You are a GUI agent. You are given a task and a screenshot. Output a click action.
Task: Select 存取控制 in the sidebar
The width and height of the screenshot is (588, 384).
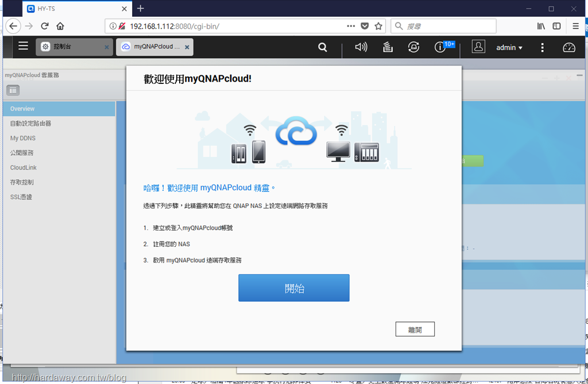click(59, 182)
